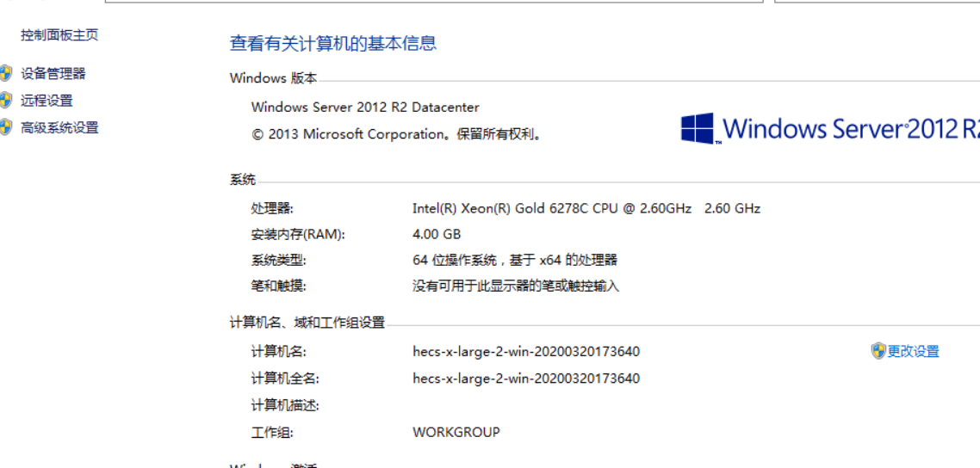Click the 处理器 label
The width and height of the screenshot is (980, 468).
pyautogui.click(x=272, y=208)
